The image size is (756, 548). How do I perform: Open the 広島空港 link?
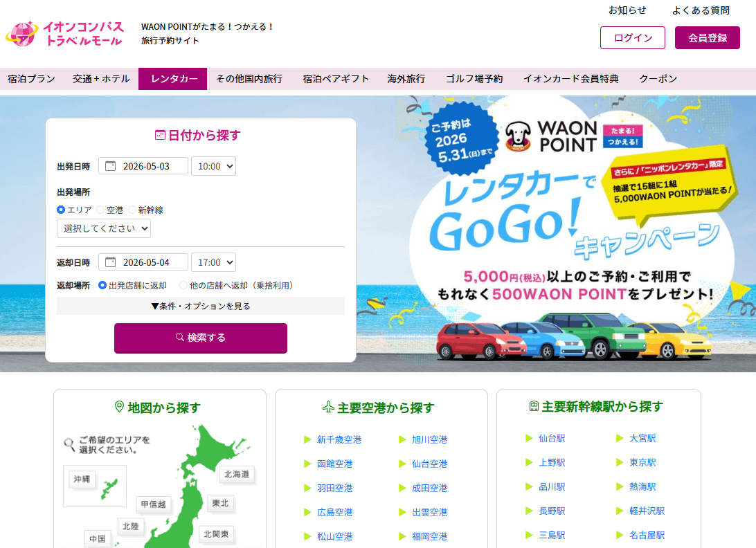coord(335,512)
